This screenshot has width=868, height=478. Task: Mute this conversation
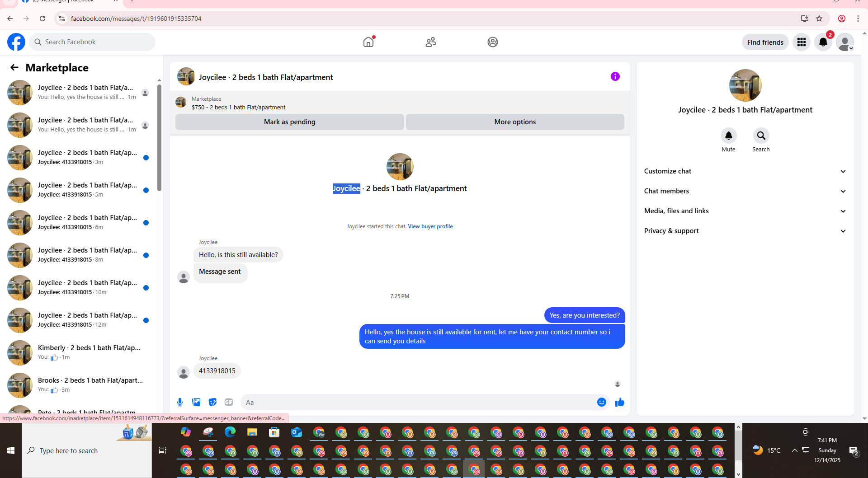728,136
